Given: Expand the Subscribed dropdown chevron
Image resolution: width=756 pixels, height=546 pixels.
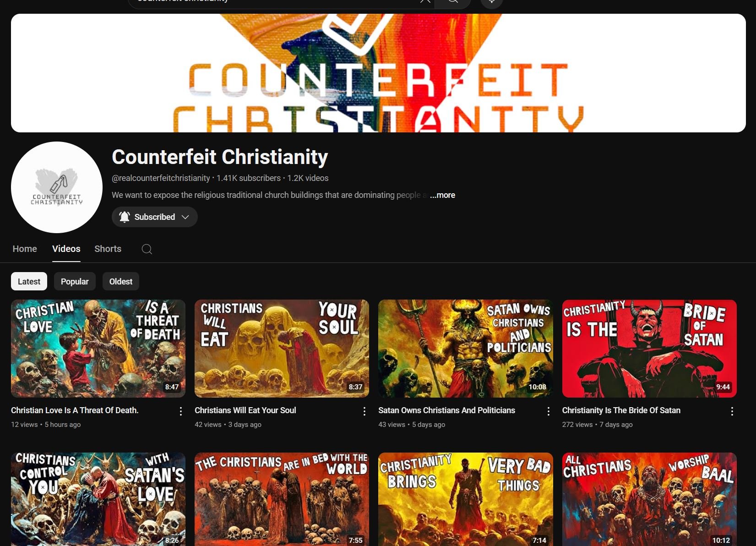Looking at the screenshot, I should coord(185,217).
